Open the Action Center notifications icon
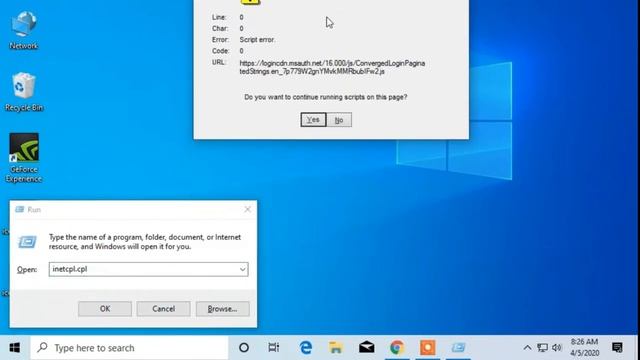Viewport: 640px width, 360px height. (617, 348)
